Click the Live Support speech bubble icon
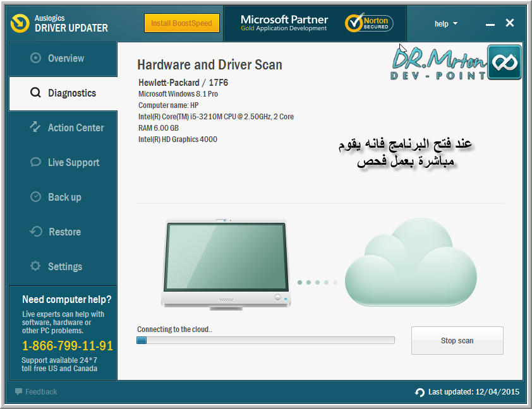Screen dimensions: 532x409 point(35,162)
